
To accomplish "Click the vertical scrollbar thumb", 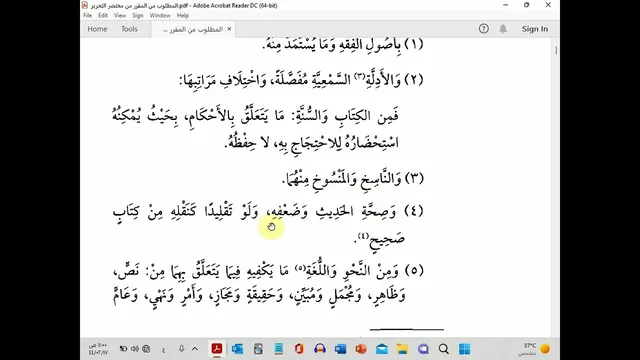I will pos(556,50).
